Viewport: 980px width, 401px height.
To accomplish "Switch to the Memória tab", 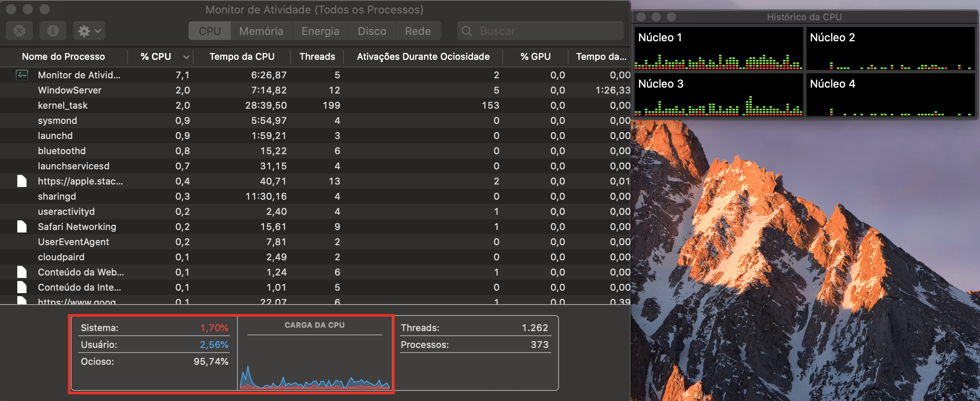I will (261, 31).
